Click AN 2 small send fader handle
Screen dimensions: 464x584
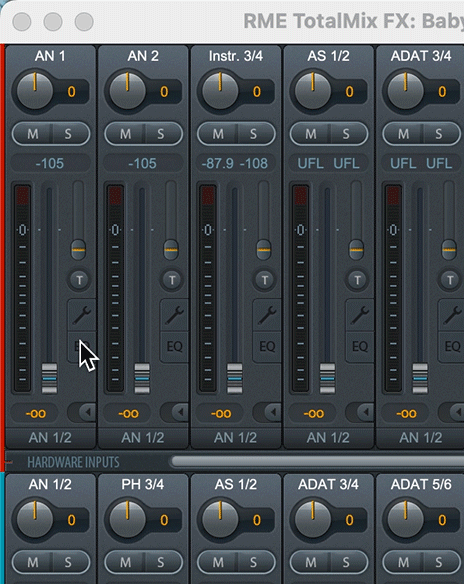171,249
